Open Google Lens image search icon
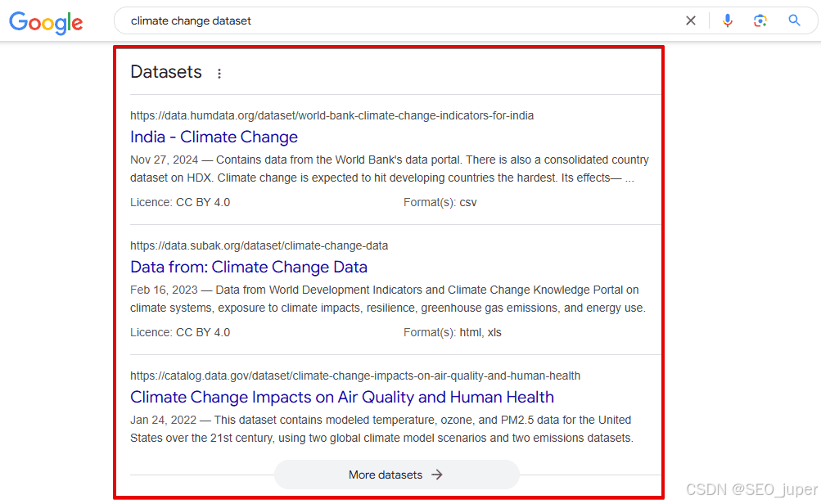821x504 pixels. click(760, 20)
